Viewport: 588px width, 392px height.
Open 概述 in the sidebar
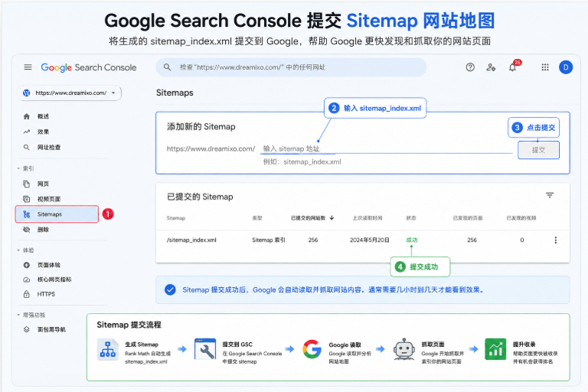coord(43,116)
